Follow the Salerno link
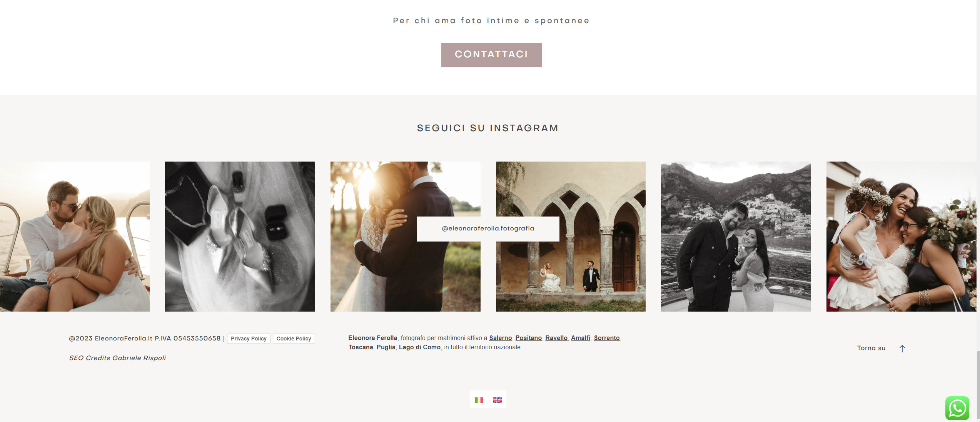Image resolution: width=980 pixels, height=422 pixels. coord(500,338)
